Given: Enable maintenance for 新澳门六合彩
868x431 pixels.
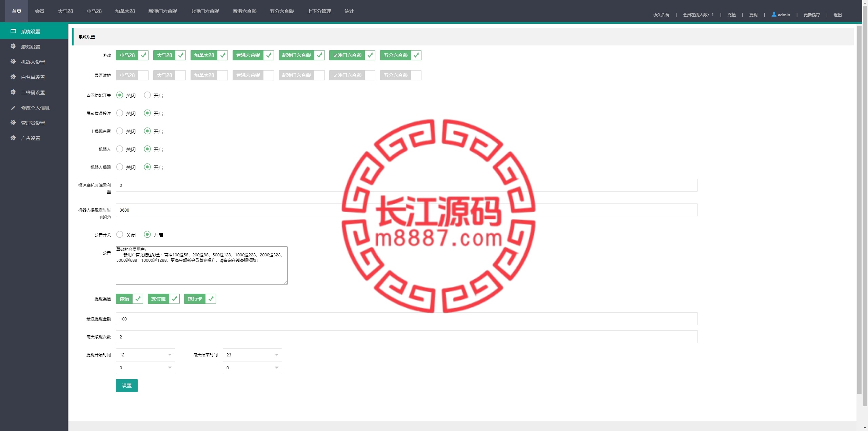Looking at the screenshot, I should 301,75.
